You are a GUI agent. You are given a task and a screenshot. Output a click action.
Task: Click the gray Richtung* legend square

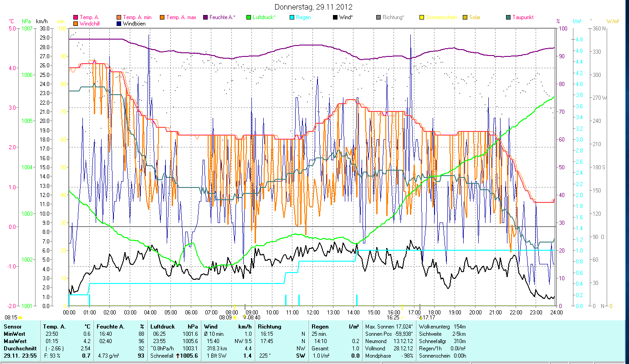pyautogui.click(x=378, y=18)
